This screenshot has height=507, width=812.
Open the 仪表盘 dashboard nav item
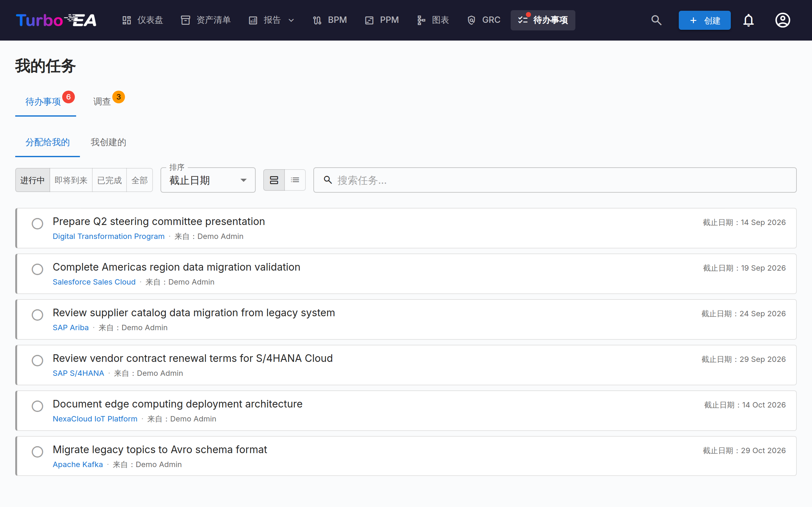coord(142,20)
